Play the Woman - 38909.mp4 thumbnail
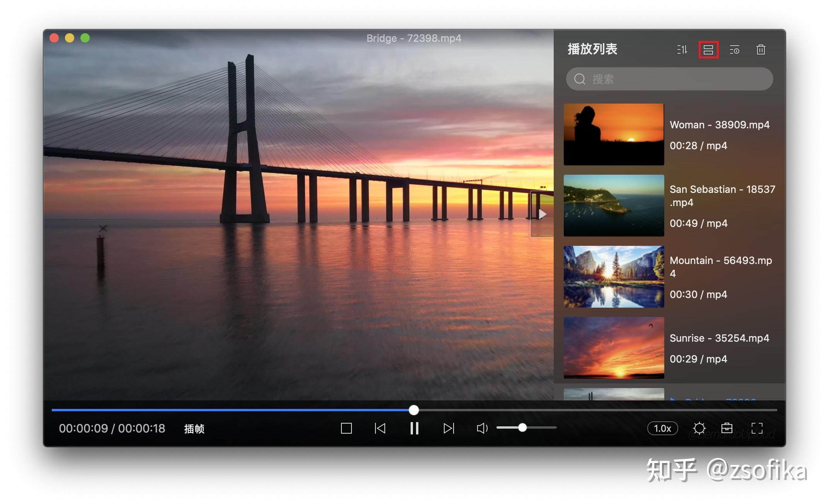 click(x=614, y=135)
